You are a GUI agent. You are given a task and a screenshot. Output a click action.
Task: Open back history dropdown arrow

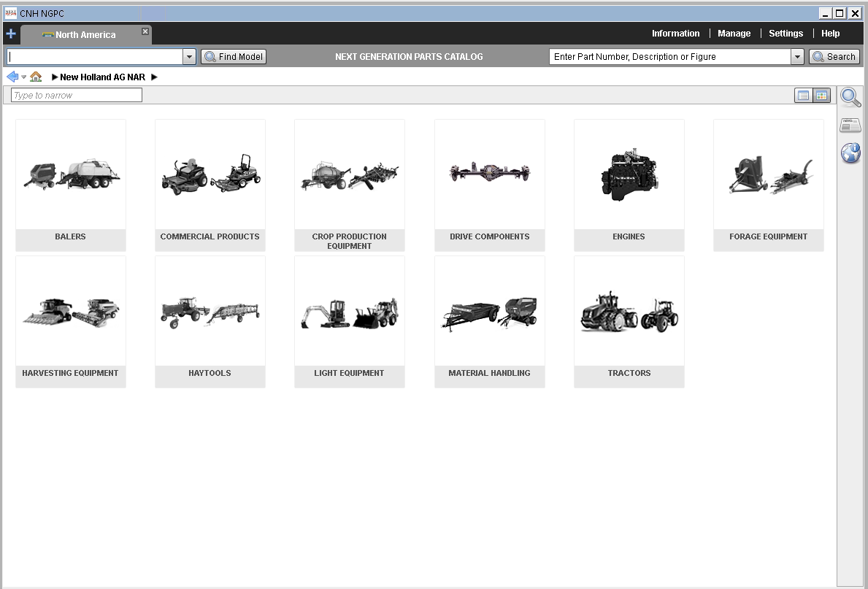point(23,77)
